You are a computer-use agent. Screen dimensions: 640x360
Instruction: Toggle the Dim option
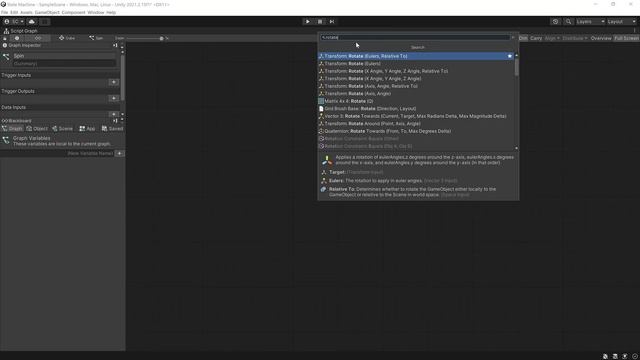pyautogui.click(x=523, y=38)
